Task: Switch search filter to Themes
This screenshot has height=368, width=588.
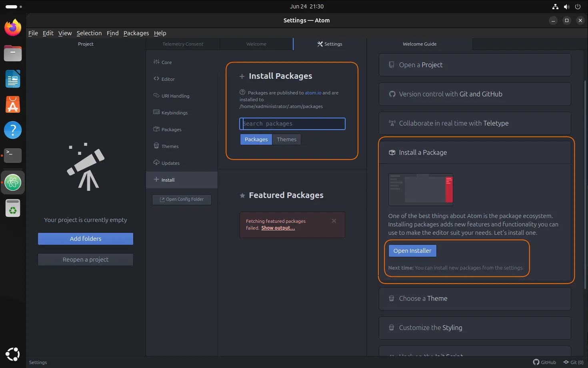Action: pos(287,139)
